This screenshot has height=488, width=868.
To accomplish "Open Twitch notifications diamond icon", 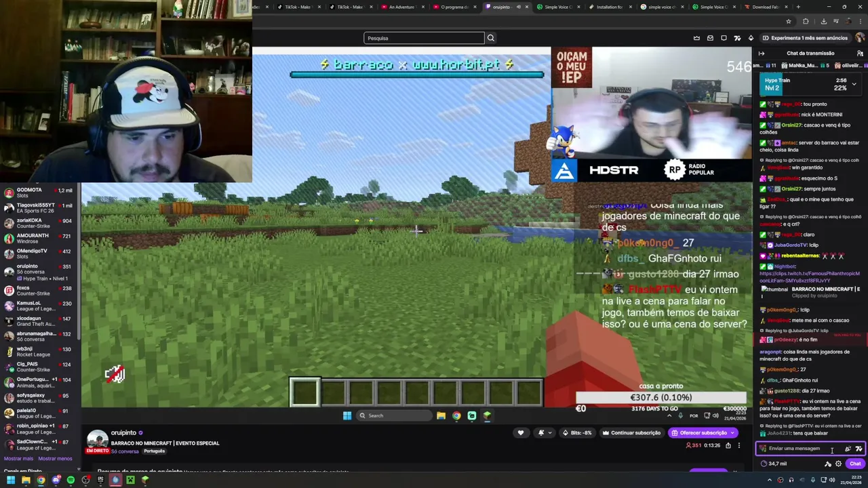I will coord(751,38).
